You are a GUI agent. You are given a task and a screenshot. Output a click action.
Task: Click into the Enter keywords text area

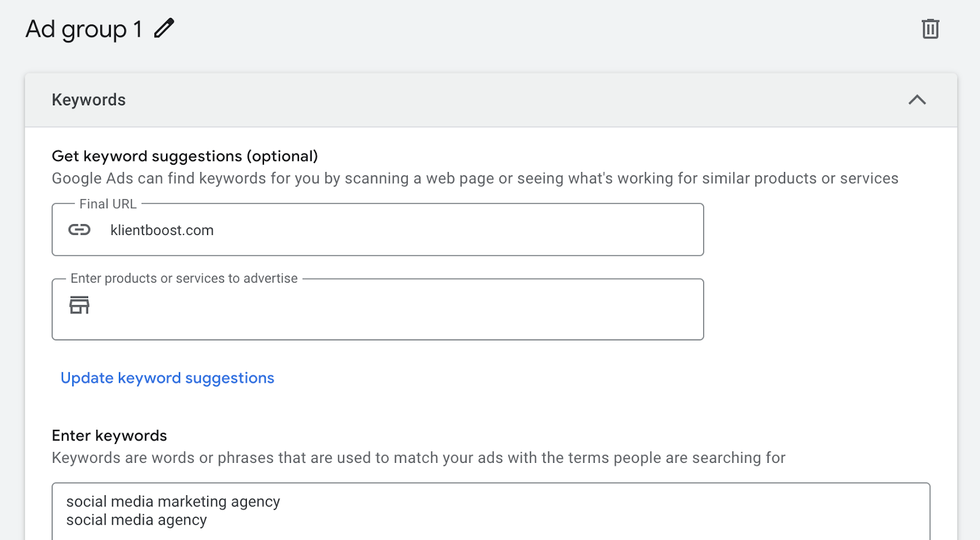pyautogui.click(x=491, y=511)
